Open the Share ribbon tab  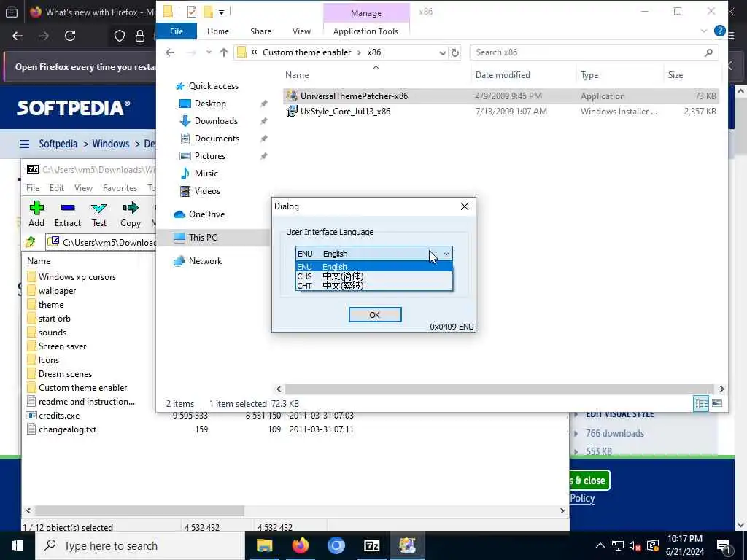(260, 31)
